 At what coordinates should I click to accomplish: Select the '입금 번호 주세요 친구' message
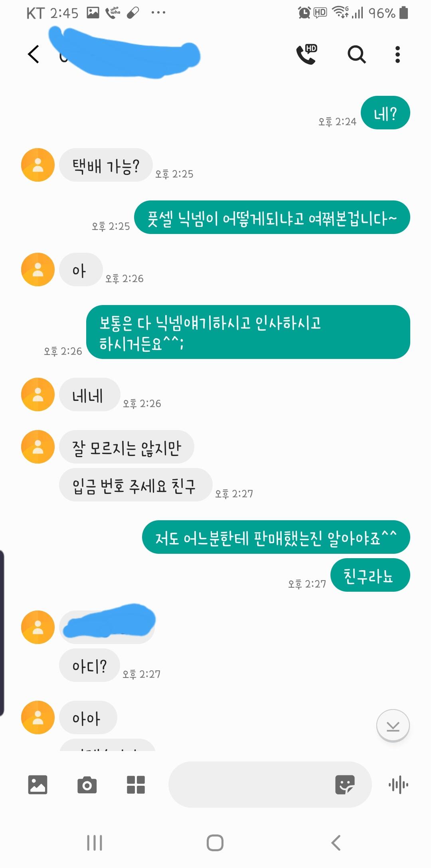[x=136, y=485]
